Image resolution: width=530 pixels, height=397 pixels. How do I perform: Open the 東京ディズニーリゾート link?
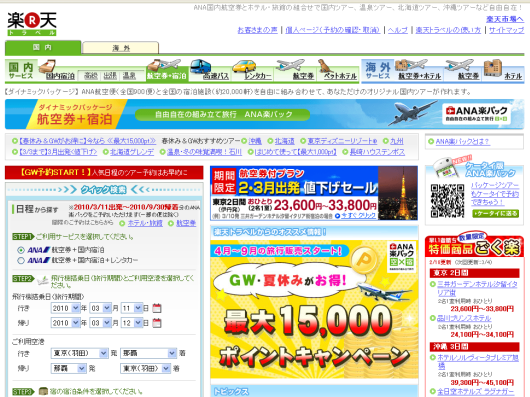pyautogui.click(x=342, y=141)
